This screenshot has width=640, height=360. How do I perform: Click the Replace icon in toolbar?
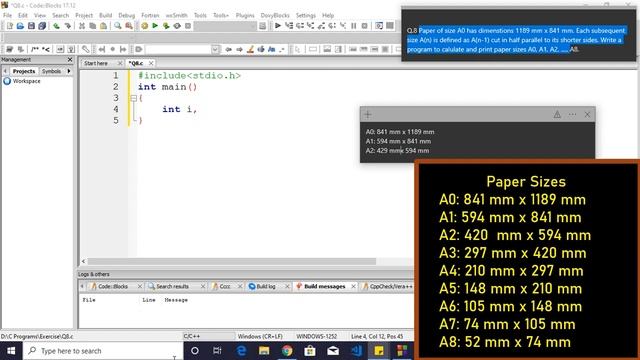click(x=129, y=26)
